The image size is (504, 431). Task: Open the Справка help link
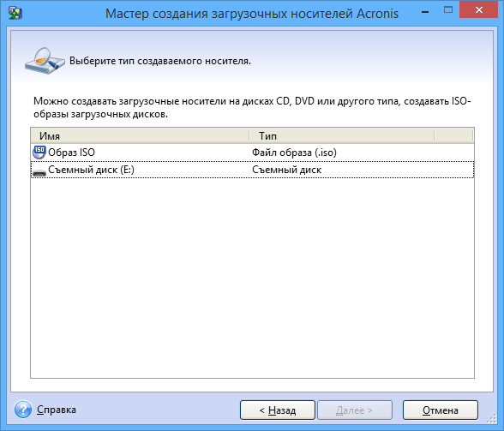[57, 410]
